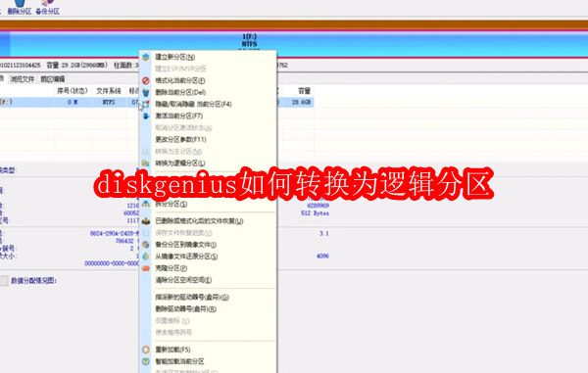Open 更改分区参数(F11) menu entry
Image resolution: width=588 pixels, height=373 pixels.
coord(180,140)
